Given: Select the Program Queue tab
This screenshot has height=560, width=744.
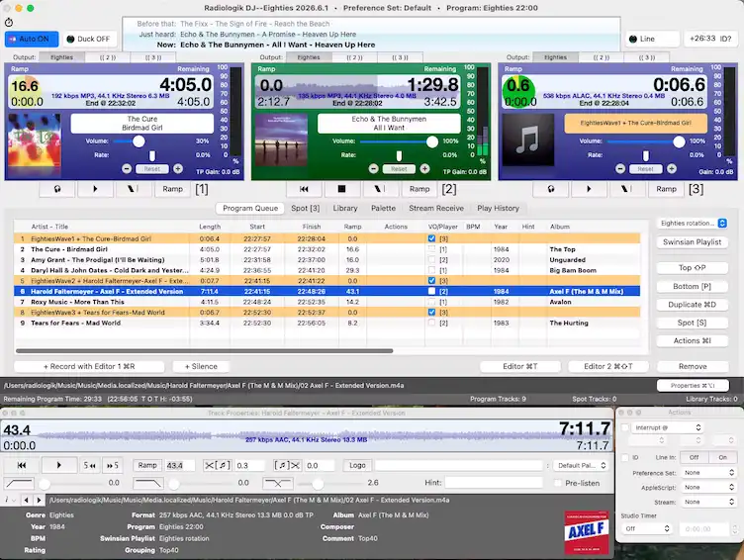Looking at the screenshot, I should [x=250, y=208].
